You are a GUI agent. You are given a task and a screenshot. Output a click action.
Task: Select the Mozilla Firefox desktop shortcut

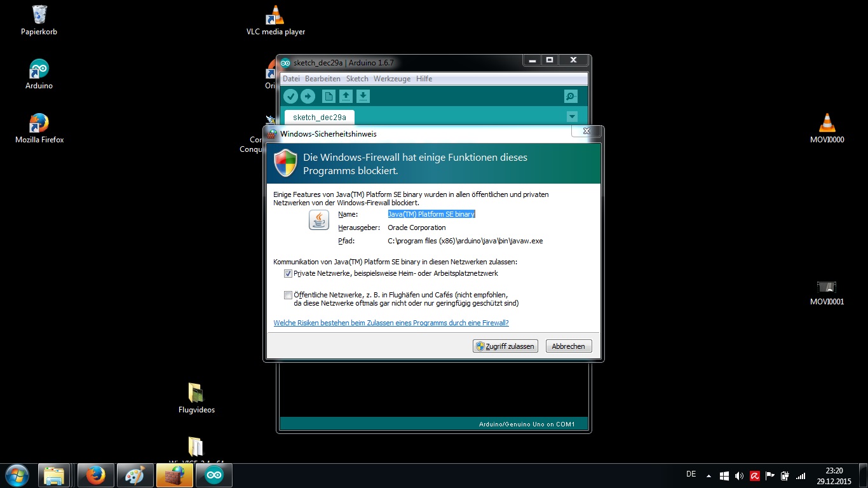[x=39, y=128]
